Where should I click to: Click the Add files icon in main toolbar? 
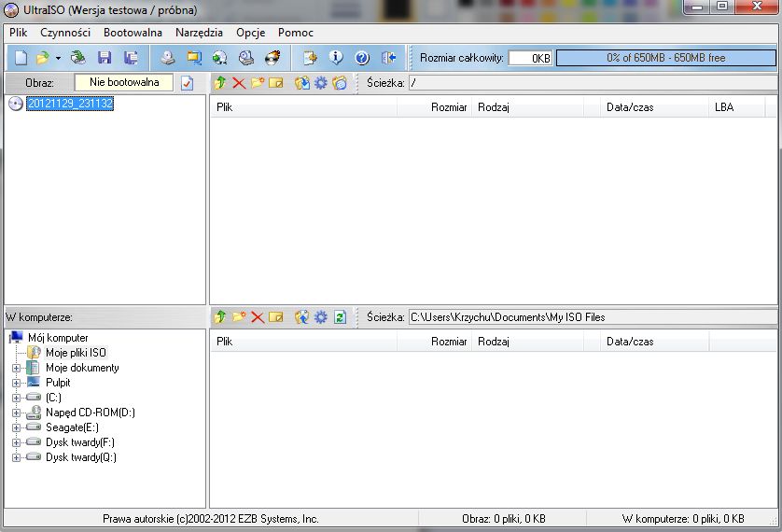coord(310,58)
